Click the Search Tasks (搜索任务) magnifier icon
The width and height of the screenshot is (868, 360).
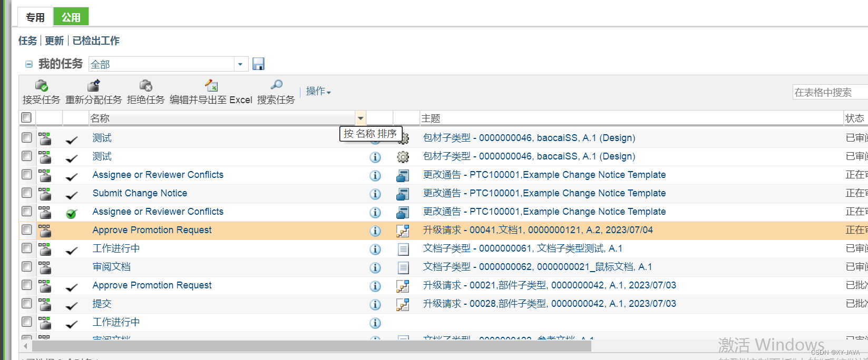[276, 85]
